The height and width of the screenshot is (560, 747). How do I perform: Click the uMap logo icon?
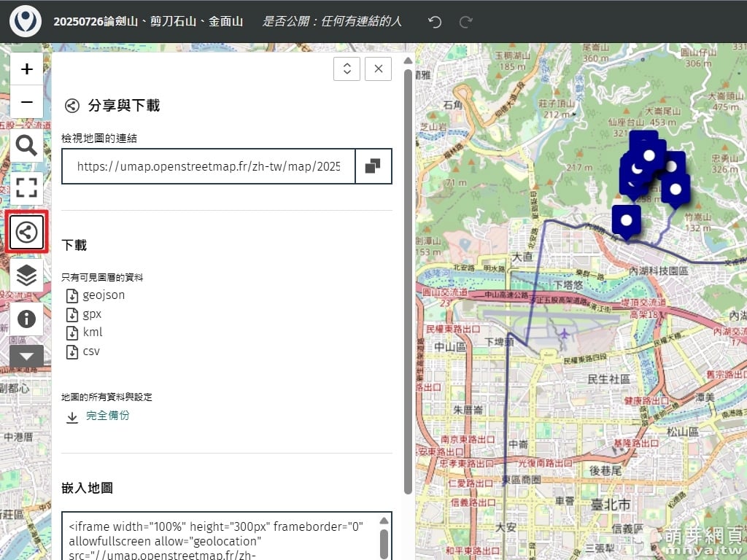click(x=26, y=21)
